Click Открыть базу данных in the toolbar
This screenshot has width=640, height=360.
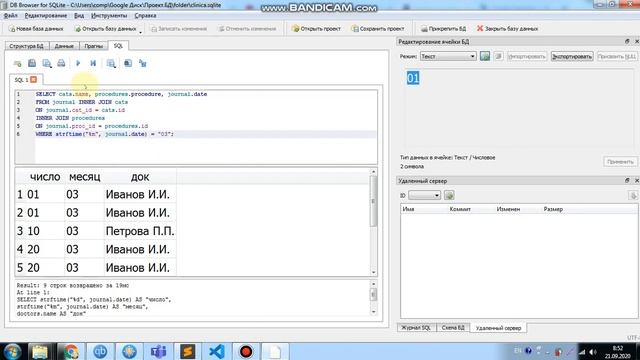105,29
